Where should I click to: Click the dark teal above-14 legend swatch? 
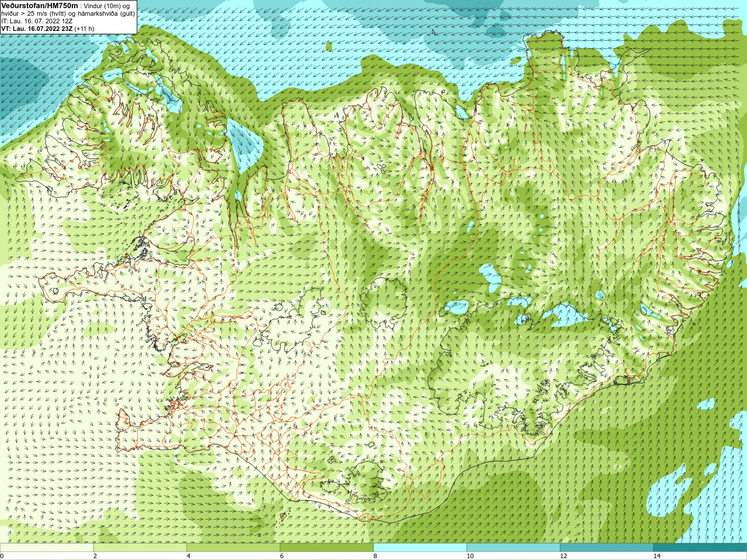coord(700,548)
